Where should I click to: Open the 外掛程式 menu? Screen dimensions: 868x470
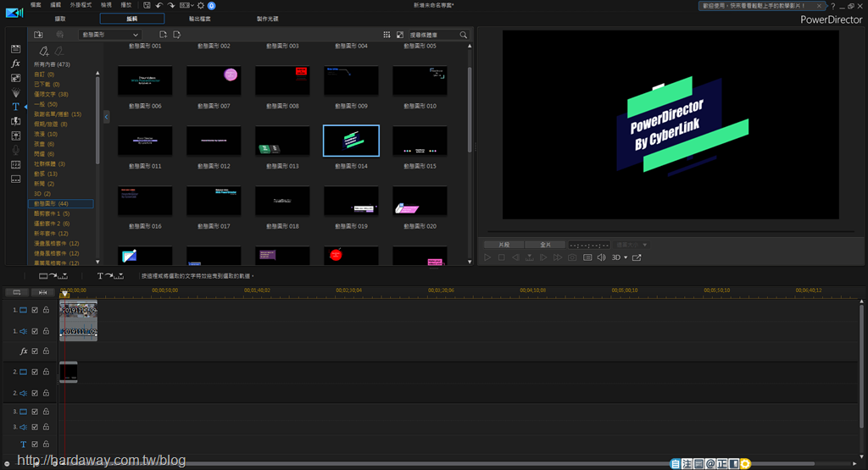[81, 5]
